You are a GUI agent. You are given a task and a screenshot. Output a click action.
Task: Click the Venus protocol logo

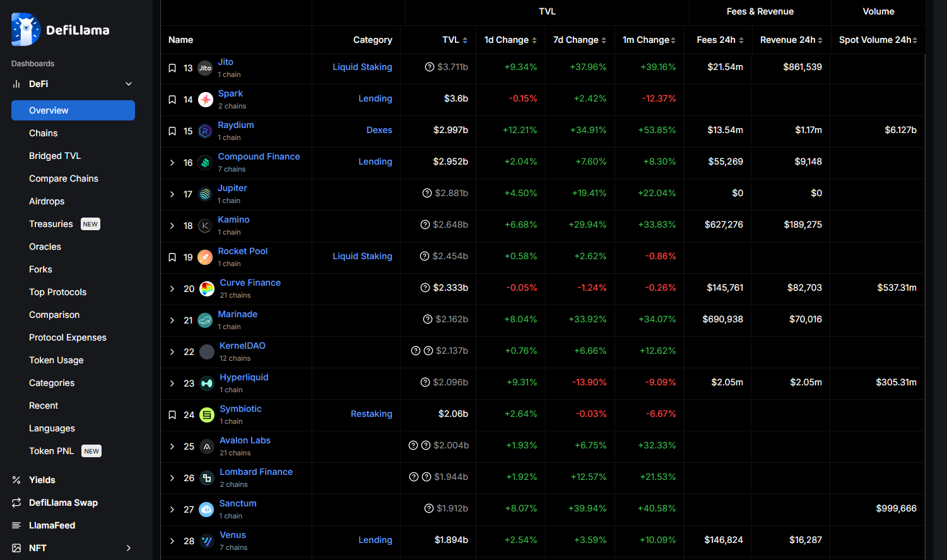tap(207, 541)
